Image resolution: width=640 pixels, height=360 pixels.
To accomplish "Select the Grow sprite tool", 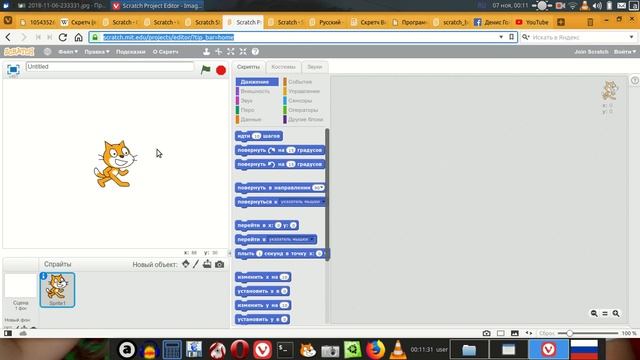I will pyautogui.click(x=231, y=51).
